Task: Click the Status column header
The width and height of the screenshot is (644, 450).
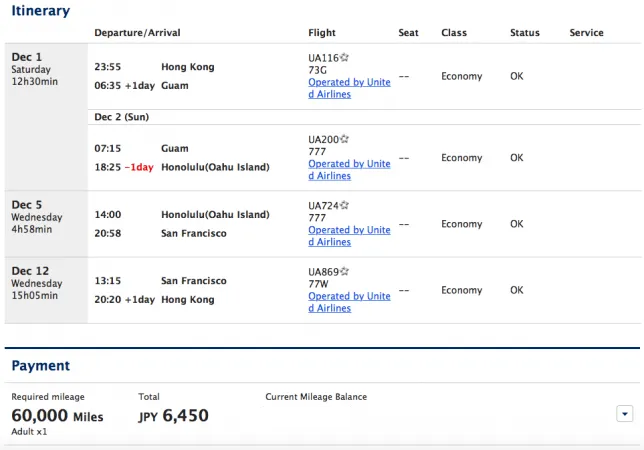Action: (x=525, y=33)
